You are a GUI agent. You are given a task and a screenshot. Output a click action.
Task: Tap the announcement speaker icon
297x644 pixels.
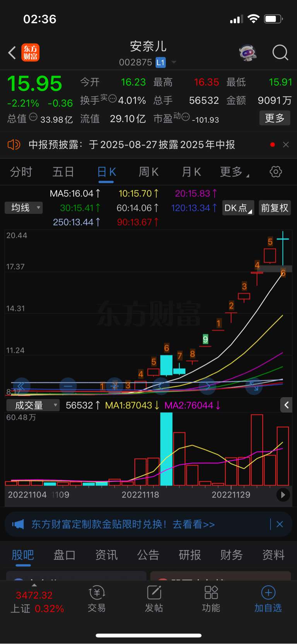[14, 145]
